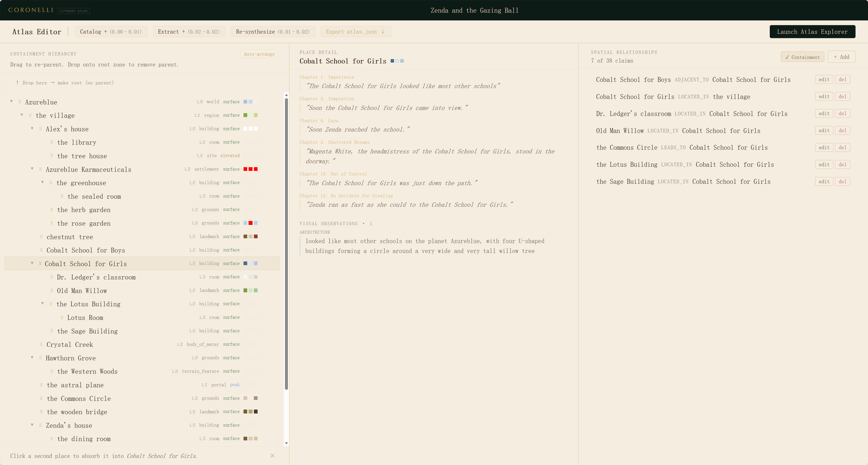Collapse the Azureblue tree node
The width and height of the screenshot is (868, 465).
[12, 101]
